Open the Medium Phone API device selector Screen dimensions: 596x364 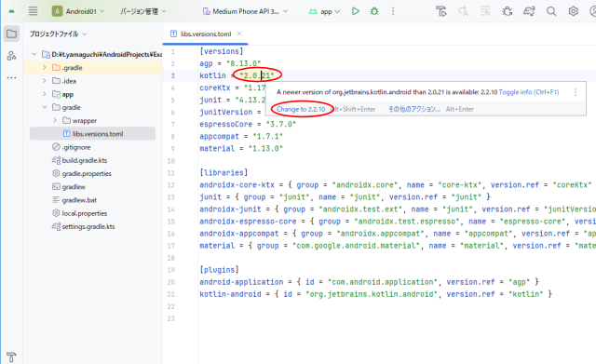coord(245,11)
